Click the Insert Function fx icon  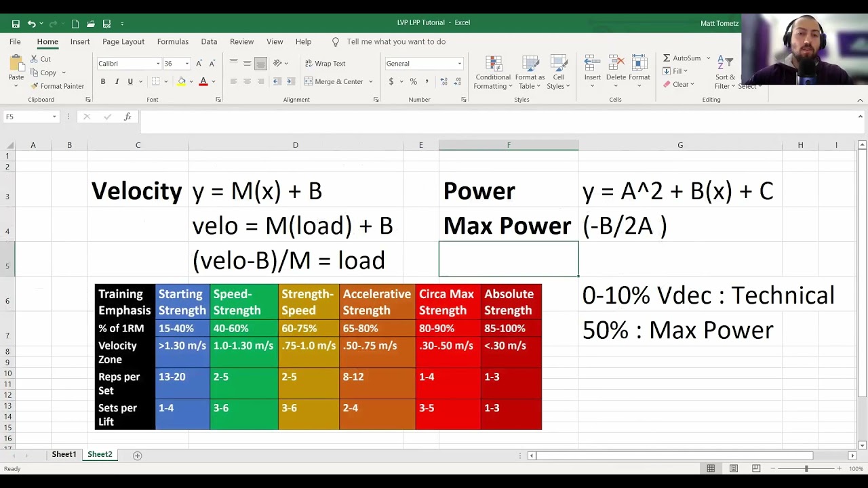[x=127, y=117]
